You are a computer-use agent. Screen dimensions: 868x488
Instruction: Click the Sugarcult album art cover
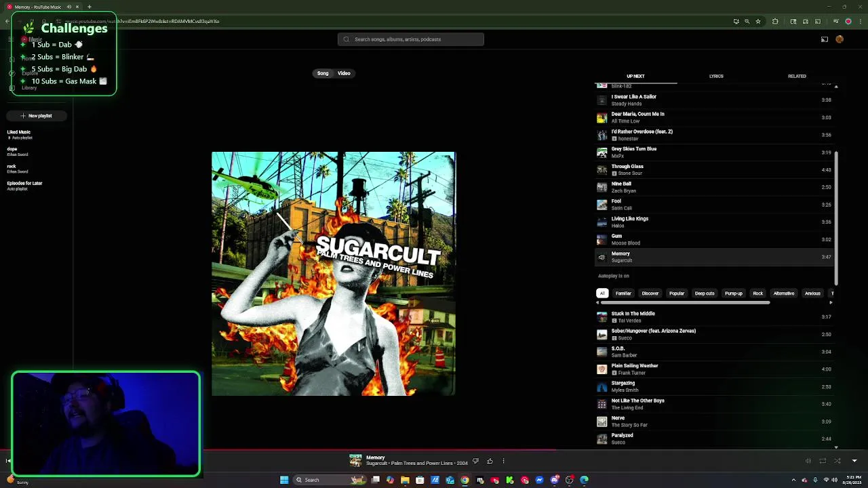click(x=334, y=274)
